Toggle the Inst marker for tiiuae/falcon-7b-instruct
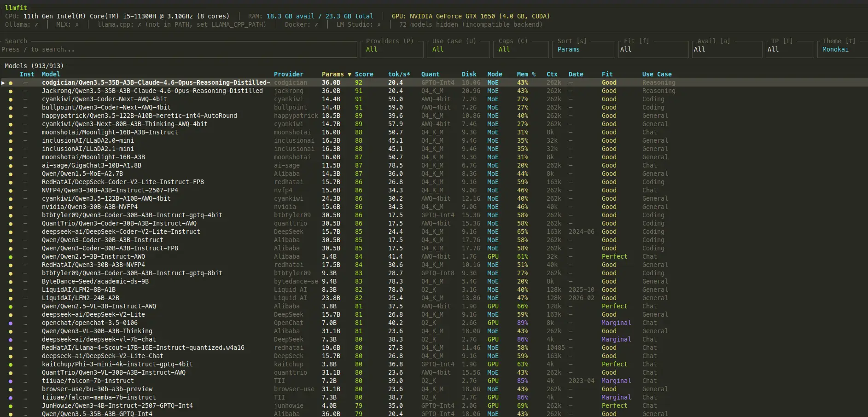 25,381
